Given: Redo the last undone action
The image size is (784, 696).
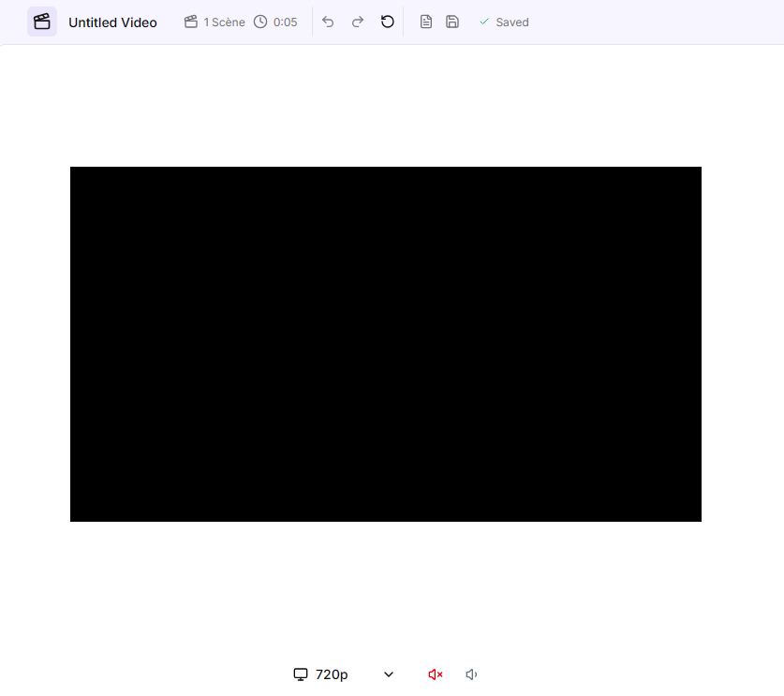Looking at the screenshot, I should coord(358,22).
